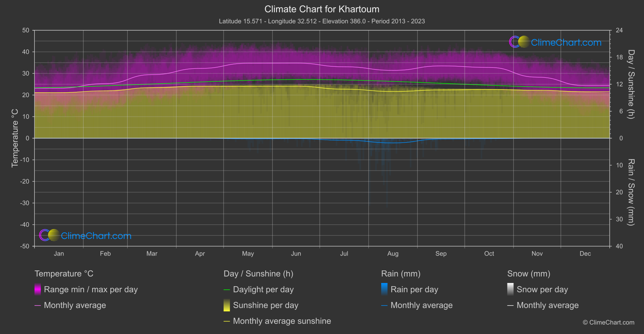This screenshot has width=644, height=334.
Task: Click the 'Apr' month label on x-axis
Action: (x=200, y=253)
